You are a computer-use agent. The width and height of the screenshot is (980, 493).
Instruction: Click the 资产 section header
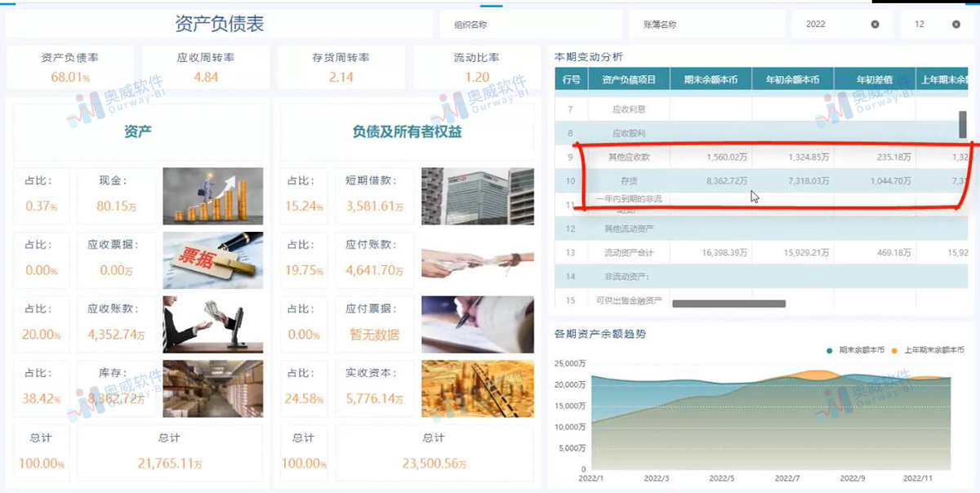(x=138, y=131)
